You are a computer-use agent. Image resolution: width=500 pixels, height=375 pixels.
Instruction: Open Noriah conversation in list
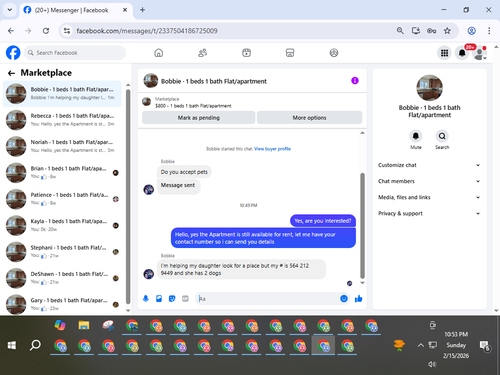[62, 146]
